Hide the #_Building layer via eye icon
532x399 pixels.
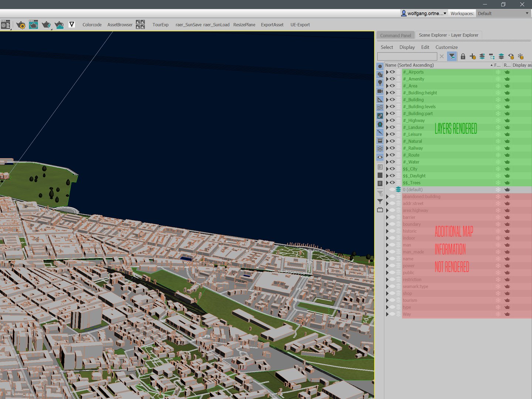point(392,100)
